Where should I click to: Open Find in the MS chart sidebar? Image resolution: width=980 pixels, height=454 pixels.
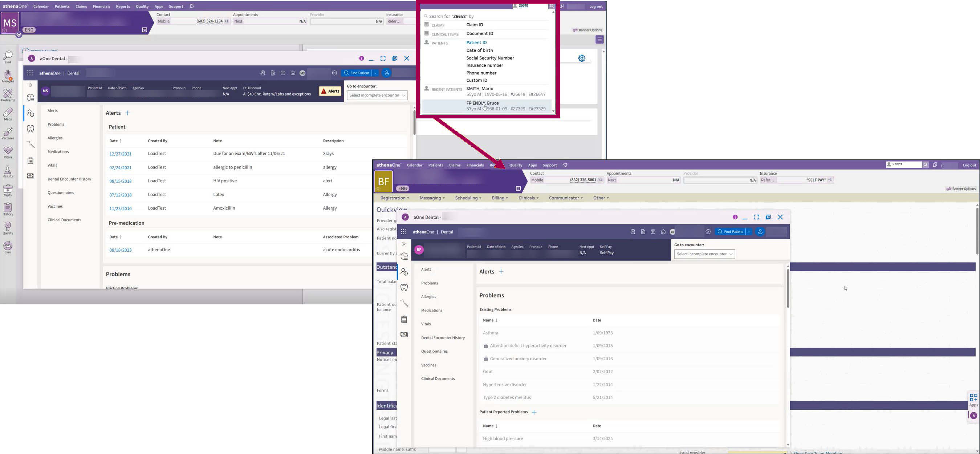8,57
